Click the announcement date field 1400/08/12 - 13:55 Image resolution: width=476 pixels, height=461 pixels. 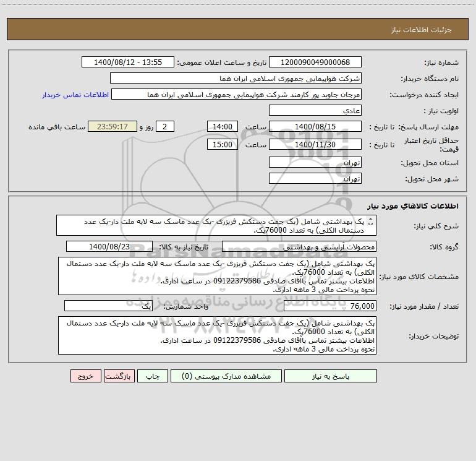click(129, 62)
